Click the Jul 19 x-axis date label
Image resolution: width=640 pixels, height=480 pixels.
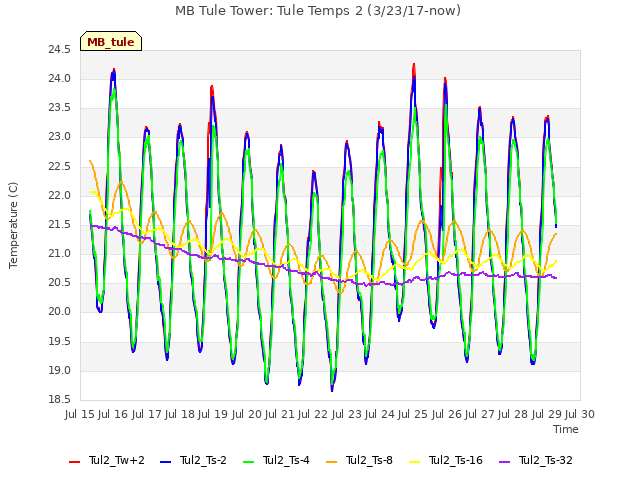(x=213, y=414)
